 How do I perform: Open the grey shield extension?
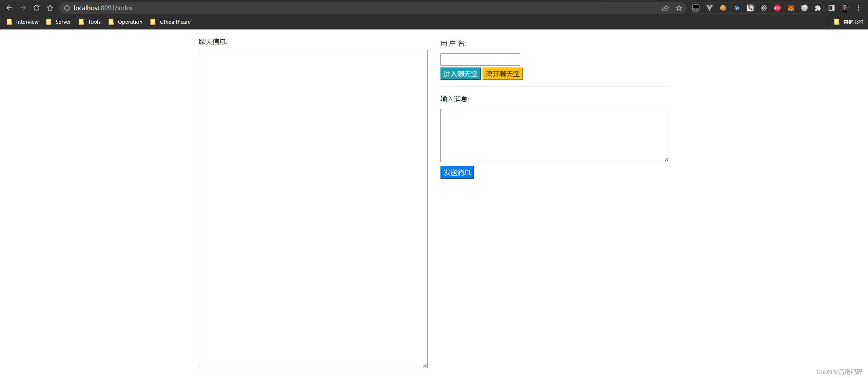[x=804, y=8]
